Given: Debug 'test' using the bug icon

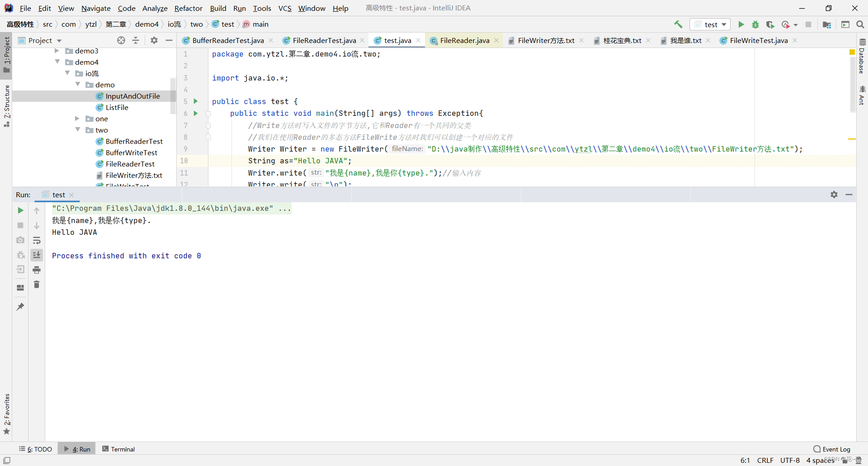Looking at the screenshot, I should [x=755, y=24].
